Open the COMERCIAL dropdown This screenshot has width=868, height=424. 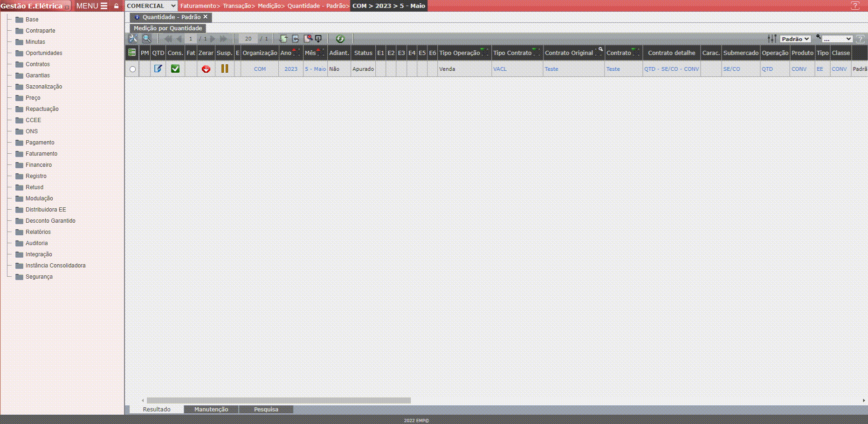[x=151, y=6]
